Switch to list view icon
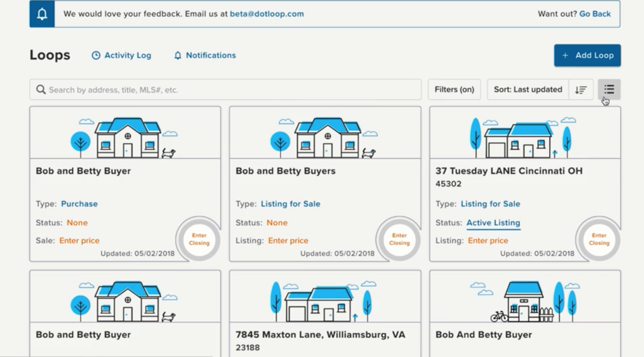644x357 pixels. click(x=609, y=90)
